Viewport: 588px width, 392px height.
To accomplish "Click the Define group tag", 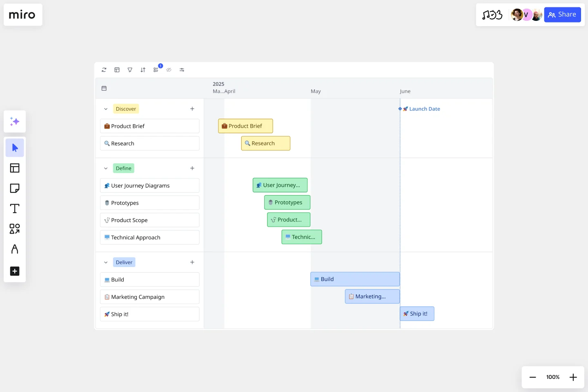I will [124, 168].
